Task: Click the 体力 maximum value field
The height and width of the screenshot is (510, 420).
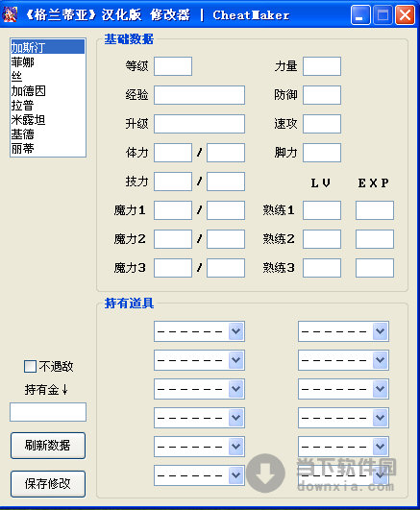Action: coord(226,153)
